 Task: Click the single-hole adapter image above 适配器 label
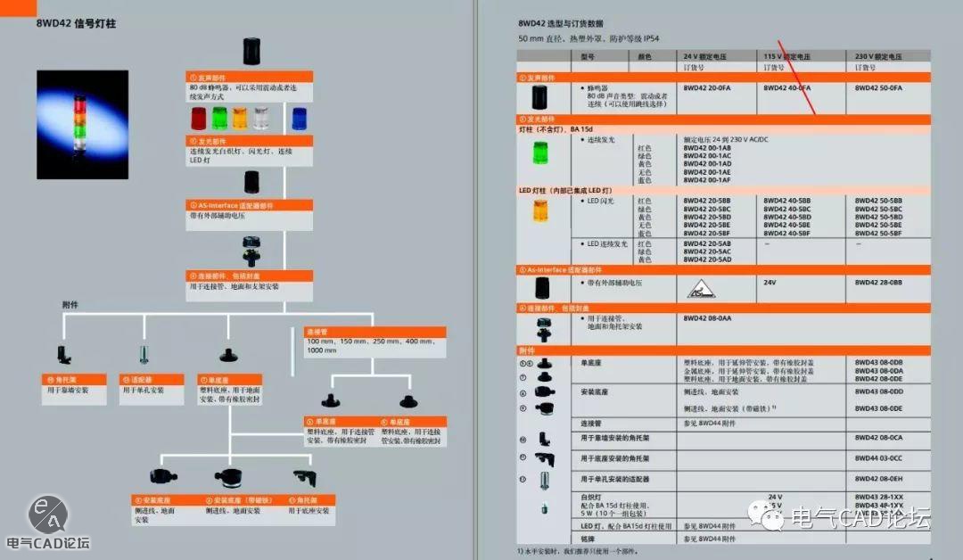(x=144, y=355)
